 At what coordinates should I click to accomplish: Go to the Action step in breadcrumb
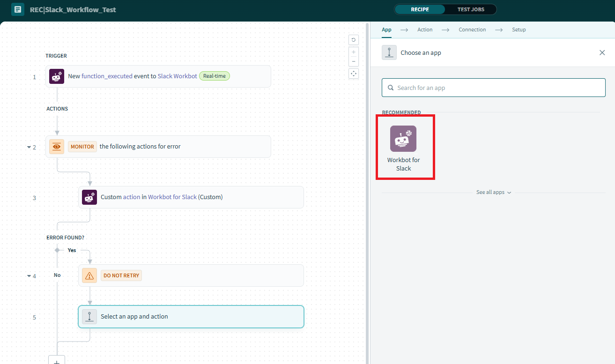(425, 30)
